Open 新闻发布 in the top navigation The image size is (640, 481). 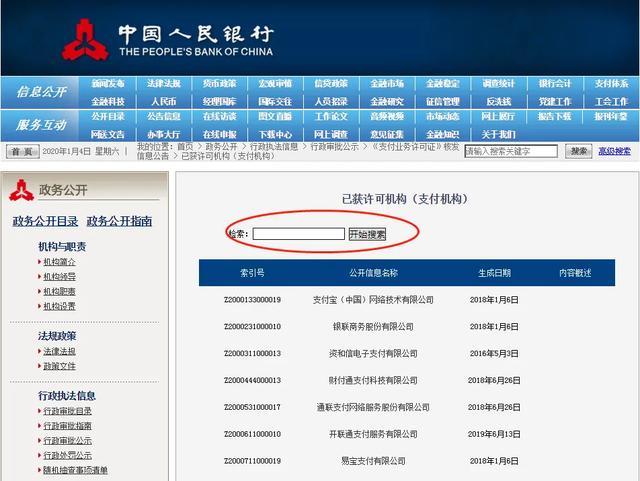pyautogui.click(x=108, y=84)
